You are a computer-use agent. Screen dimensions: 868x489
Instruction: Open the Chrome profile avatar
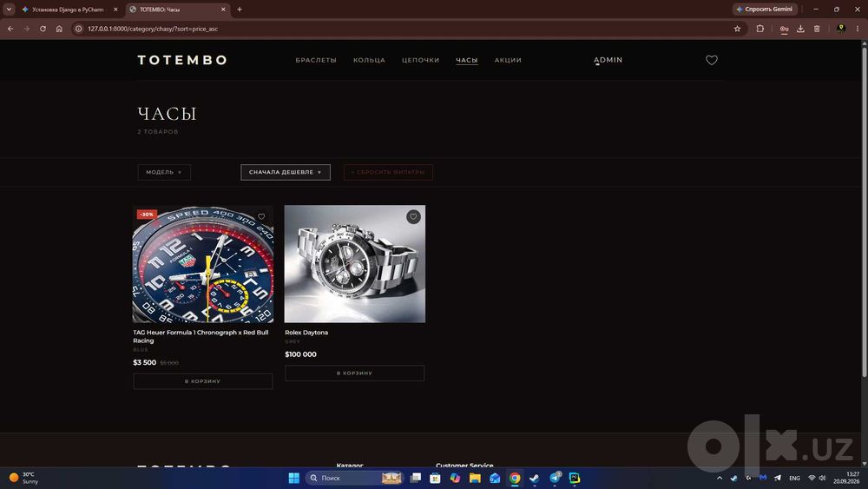pos(841,29)
